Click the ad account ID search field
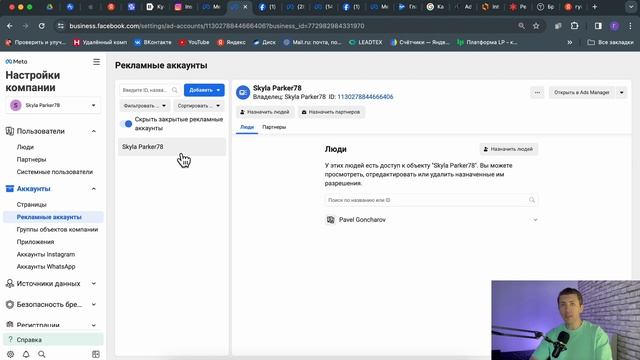Image resolution: width=640 pixels, height=360 pixels. coord(149,90)
